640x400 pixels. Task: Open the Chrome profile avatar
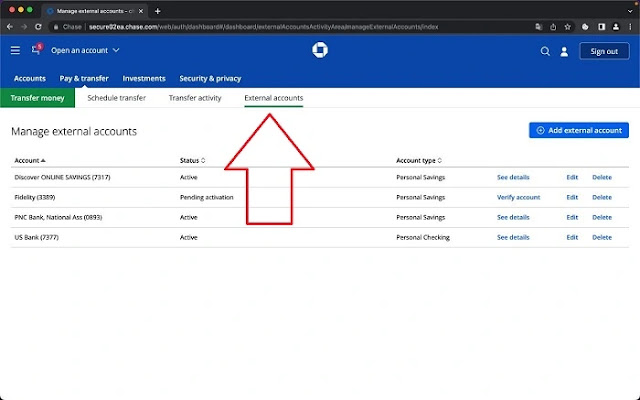coord(616,27)
